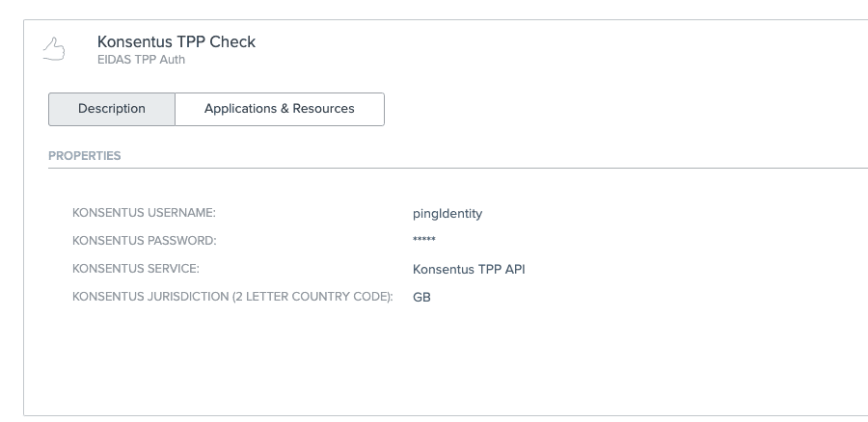Select the EIDAS TPP Auth subtitle
This screenshot has width=868, height=422.
[x=141, y=60]
